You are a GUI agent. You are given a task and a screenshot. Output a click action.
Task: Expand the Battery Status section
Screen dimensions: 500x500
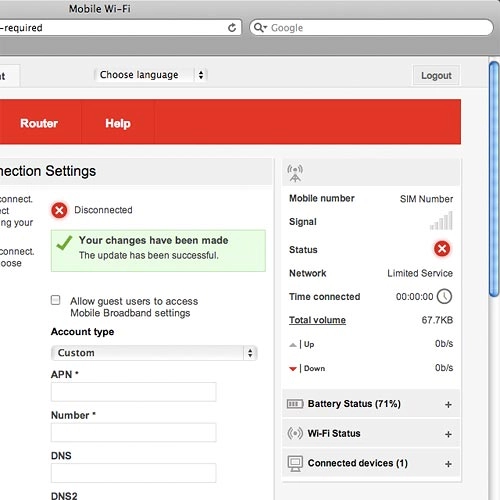click(x=448, y=405)
